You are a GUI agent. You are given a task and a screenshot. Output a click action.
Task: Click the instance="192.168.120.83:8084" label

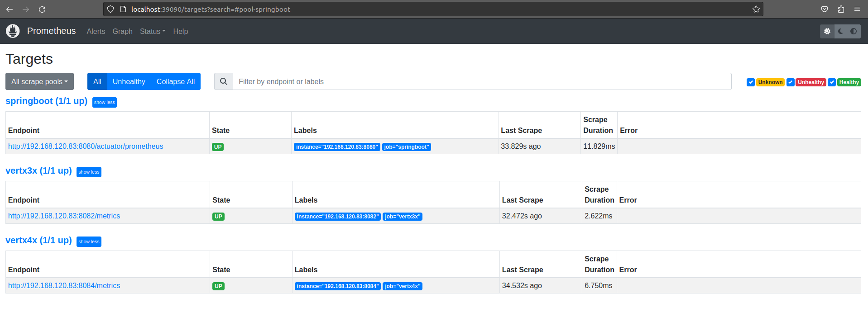coord(338,286)
